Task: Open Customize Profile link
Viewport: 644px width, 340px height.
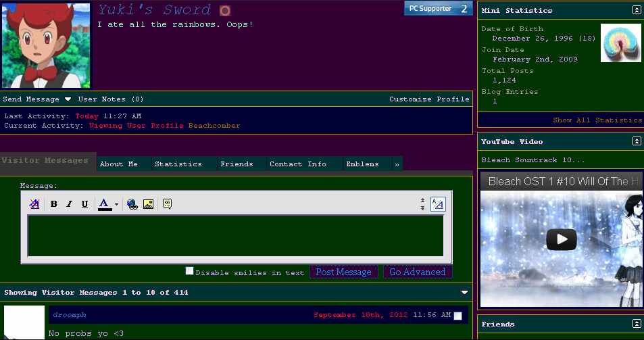Action: [429, 99]
